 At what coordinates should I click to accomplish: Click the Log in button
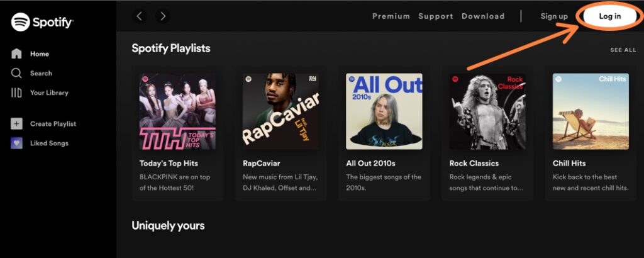tap(610, 16)
